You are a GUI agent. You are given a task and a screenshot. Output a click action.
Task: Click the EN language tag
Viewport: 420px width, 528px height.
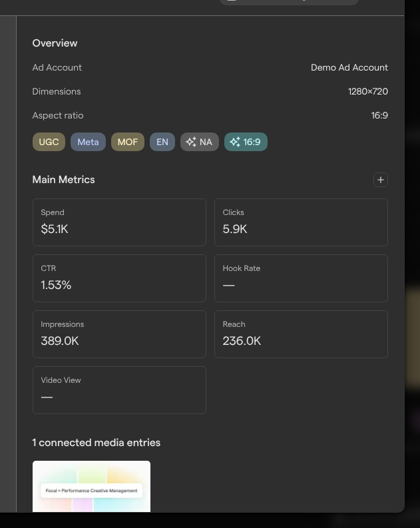pyautogui.click(x=162, y=142)
